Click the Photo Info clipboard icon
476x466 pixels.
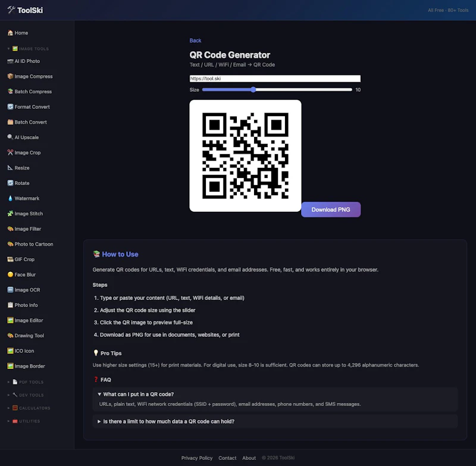click(10, 305)
